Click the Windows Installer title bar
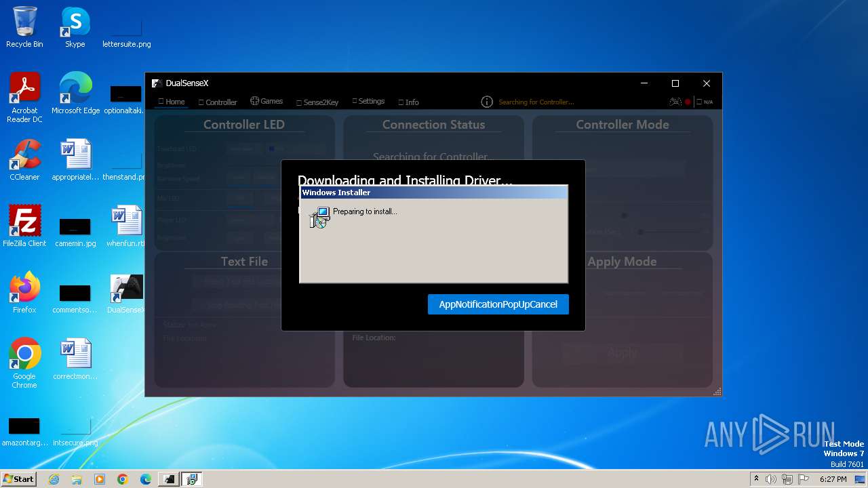 [x=434, y=192]
